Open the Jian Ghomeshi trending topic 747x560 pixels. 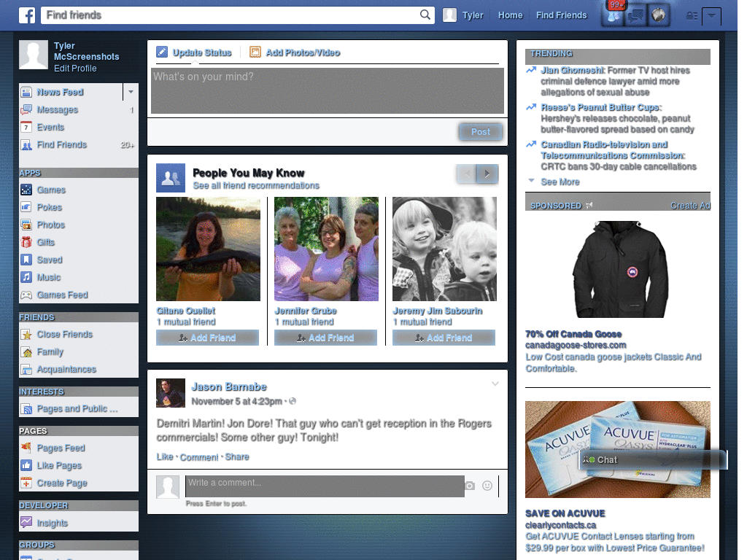pyautogui.click(x=572, y=71)
